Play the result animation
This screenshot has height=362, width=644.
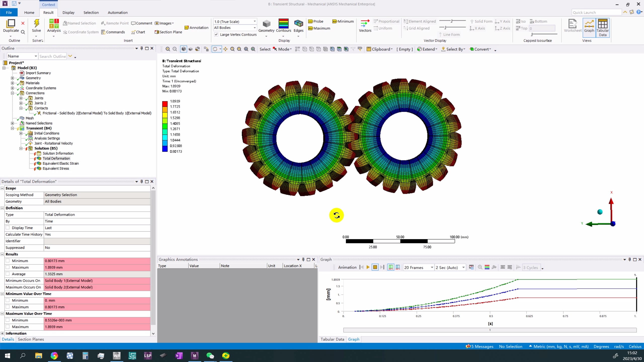click(x=368, y=267)
